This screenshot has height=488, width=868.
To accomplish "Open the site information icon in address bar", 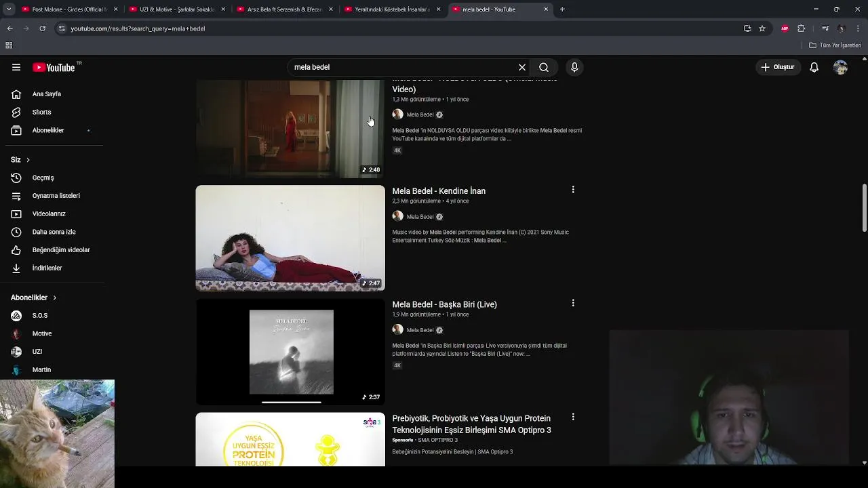I will pos(62,28).
